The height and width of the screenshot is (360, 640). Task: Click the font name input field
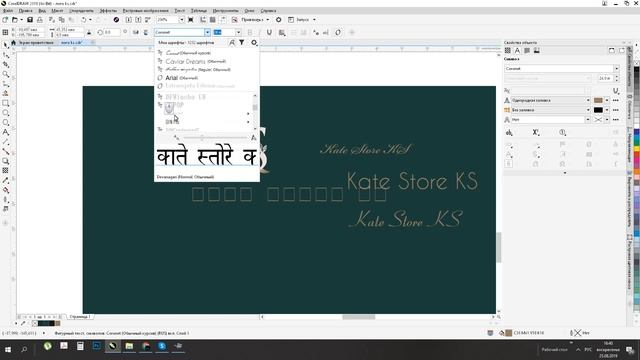pos(179,32)
